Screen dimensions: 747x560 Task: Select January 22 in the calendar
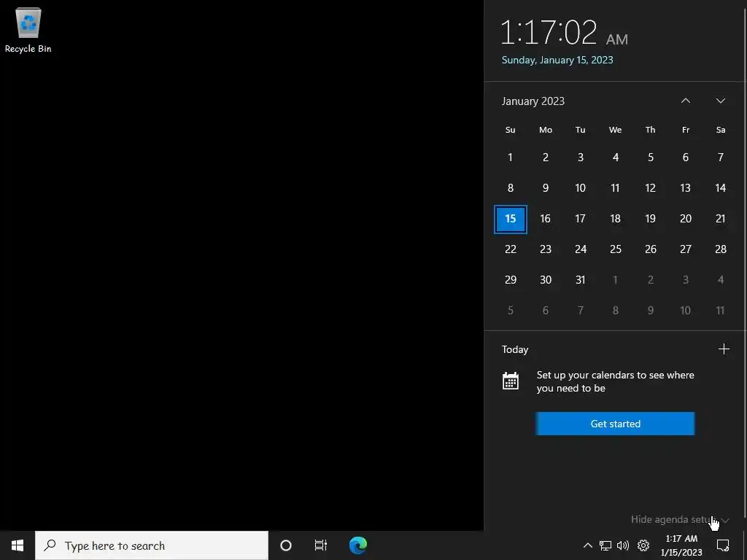(510, 249)
